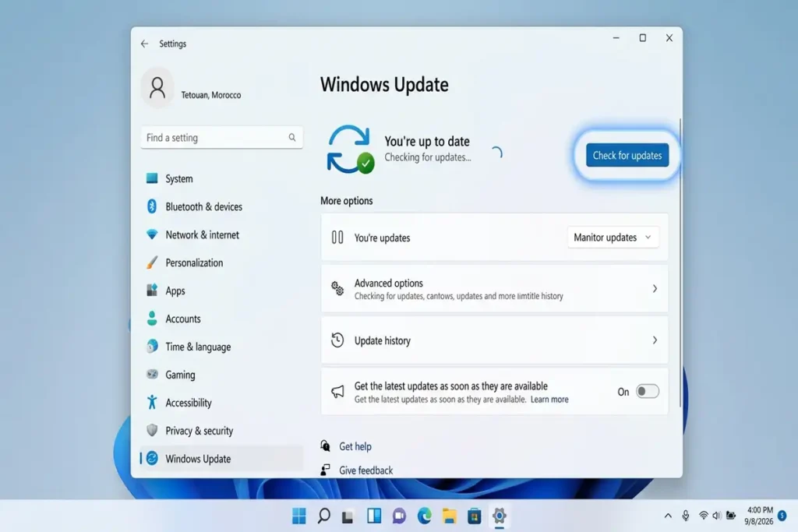
Task: Toggle get latest updates switch
Action: pos(648,391)
